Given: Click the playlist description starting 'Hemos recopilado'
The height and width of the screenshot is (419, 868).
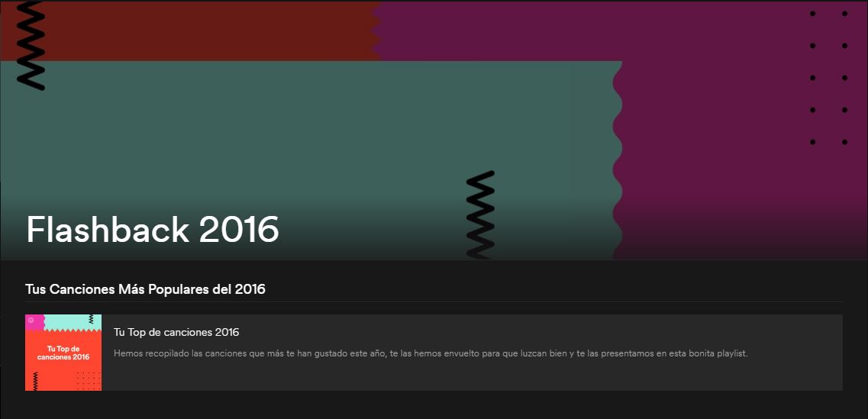Looking at the screenshot, I should (430, 353).
